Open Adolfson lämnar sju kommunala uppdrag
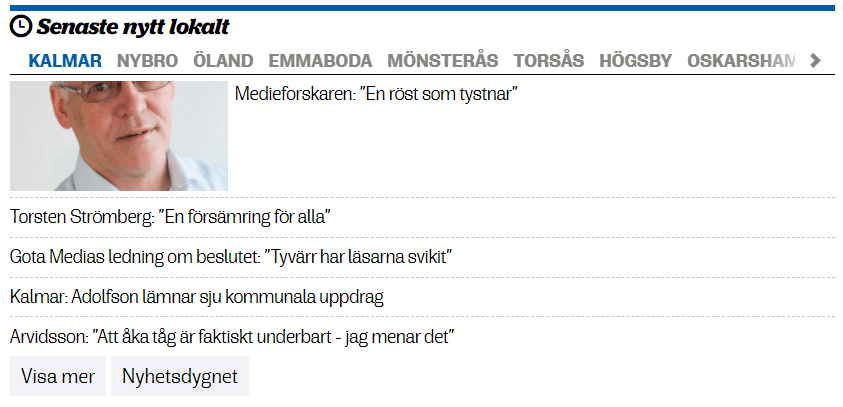Image resolution: width=843 pixels, height=407 pixels. tap(197, 297)
